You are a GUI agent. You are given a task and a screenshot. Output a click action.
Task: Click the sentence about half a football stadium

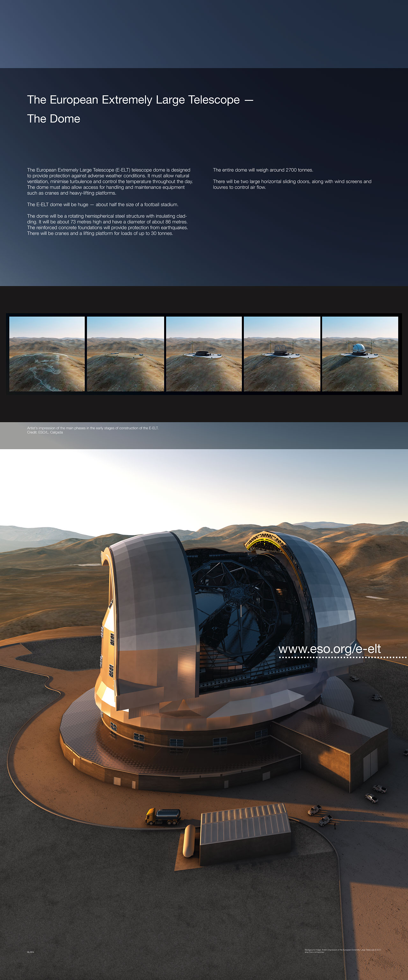[x=103, y=205]
